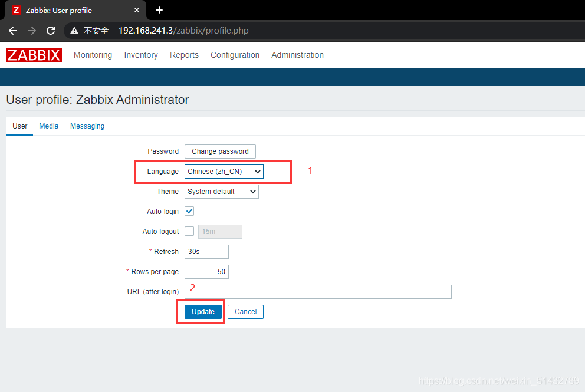This screenshot has width=585, height=392.
Task: Select the User tab
Action: pos(20,126)
